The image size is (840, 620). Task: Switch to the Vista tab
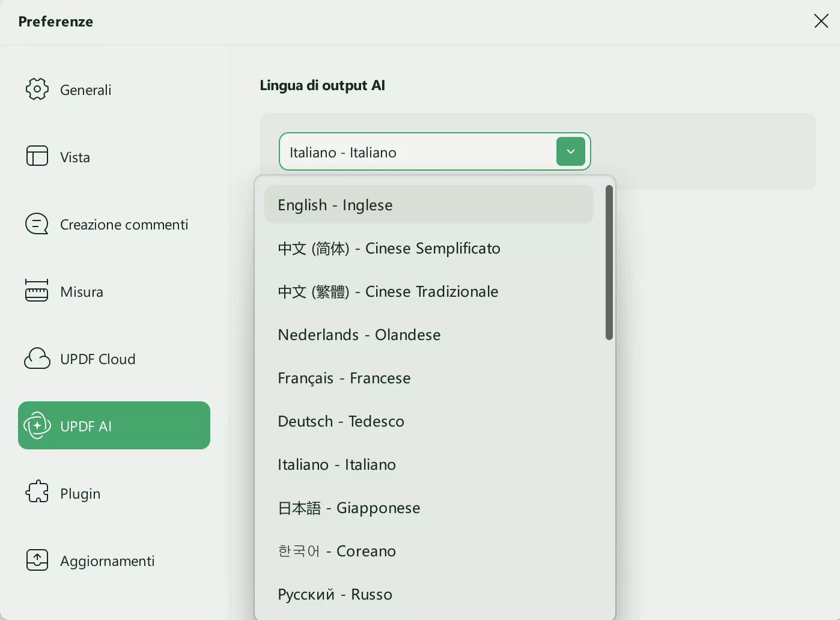coord(114,157)
